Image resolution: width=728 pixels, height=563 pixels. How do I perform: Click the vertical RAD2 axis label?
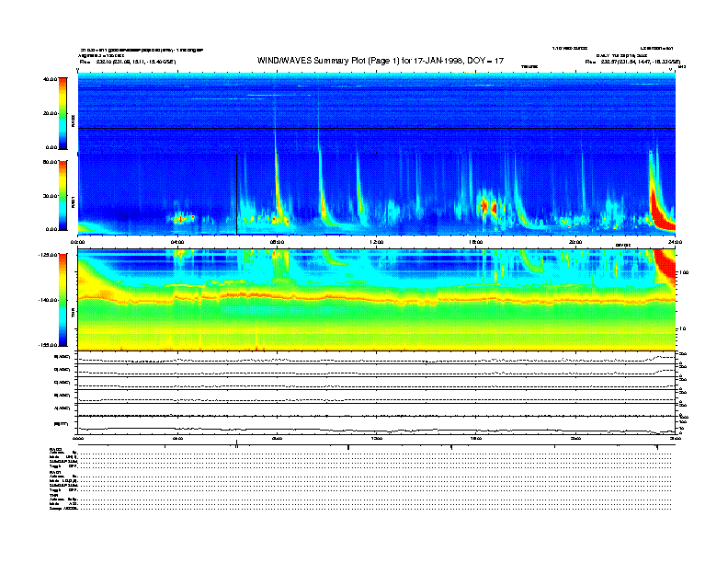[x=73, y=121]
